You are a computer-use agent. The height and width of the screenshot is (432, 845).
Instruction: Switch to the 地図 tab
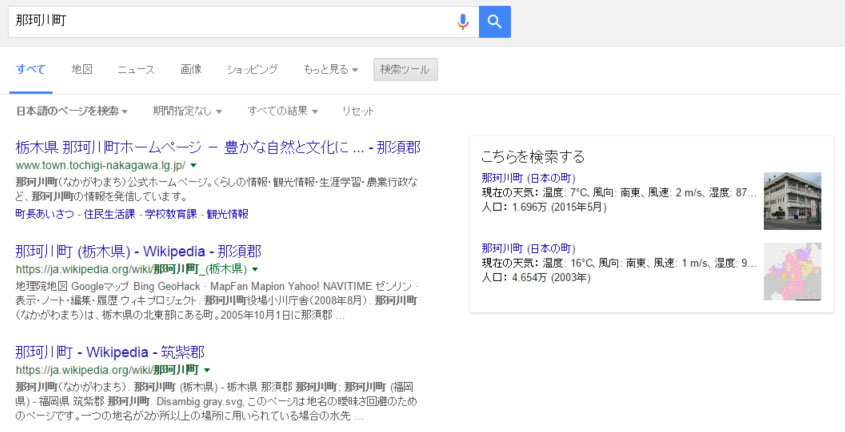(x=82, y=69)
